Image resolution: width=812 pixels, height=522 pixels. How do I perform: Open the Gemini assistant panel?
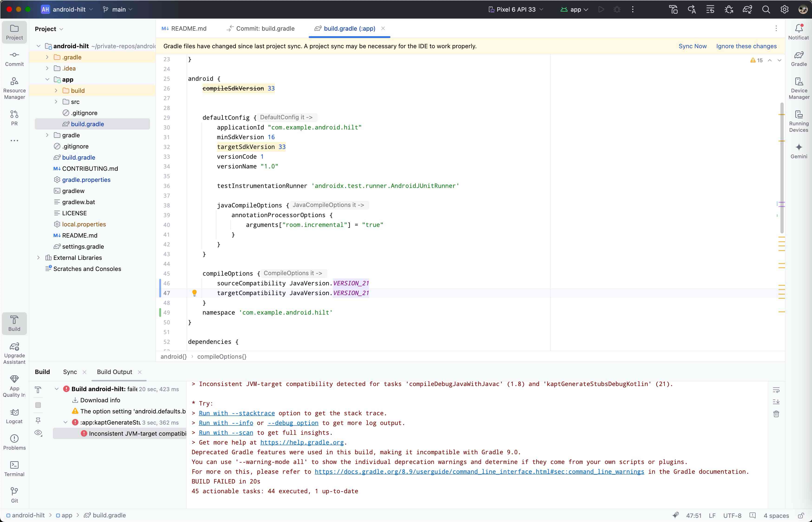tap(799, 151)
